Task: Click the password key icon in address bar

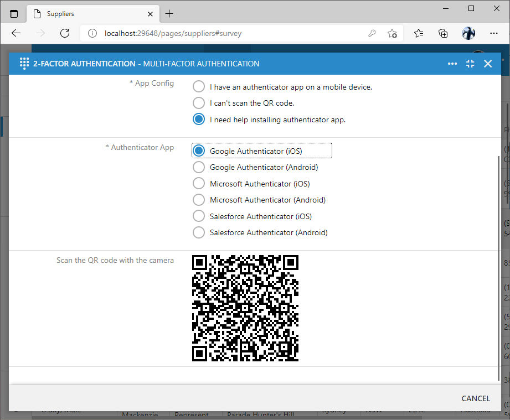Action: point(372,33)
